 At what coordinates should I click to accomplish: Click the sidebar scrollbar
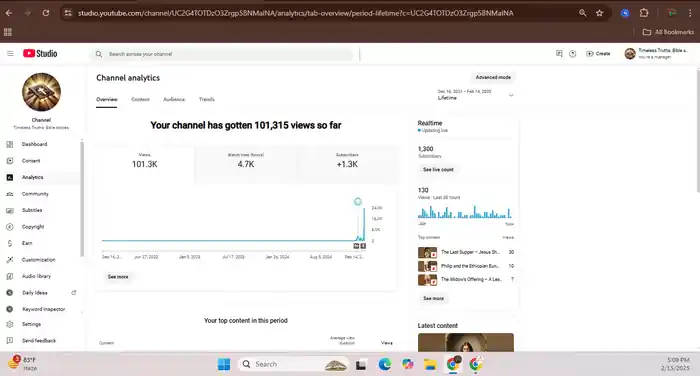82,199
